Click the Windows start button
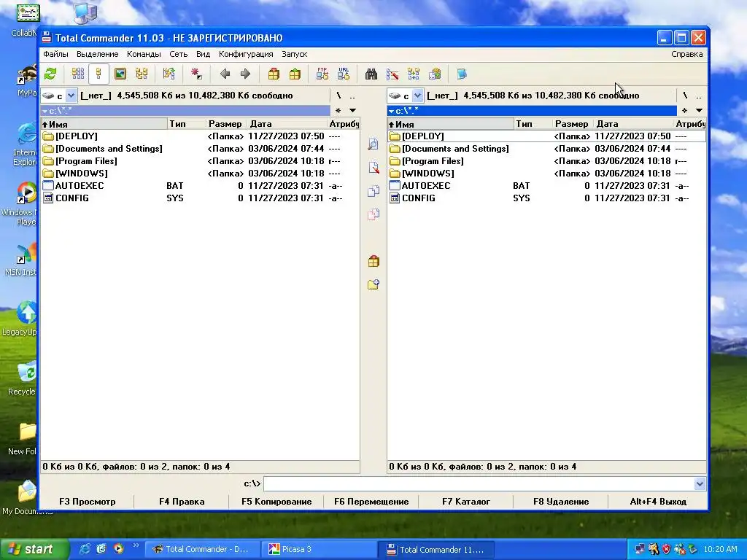The width and height of the screenshot is (747, 560). coord(34,549)
